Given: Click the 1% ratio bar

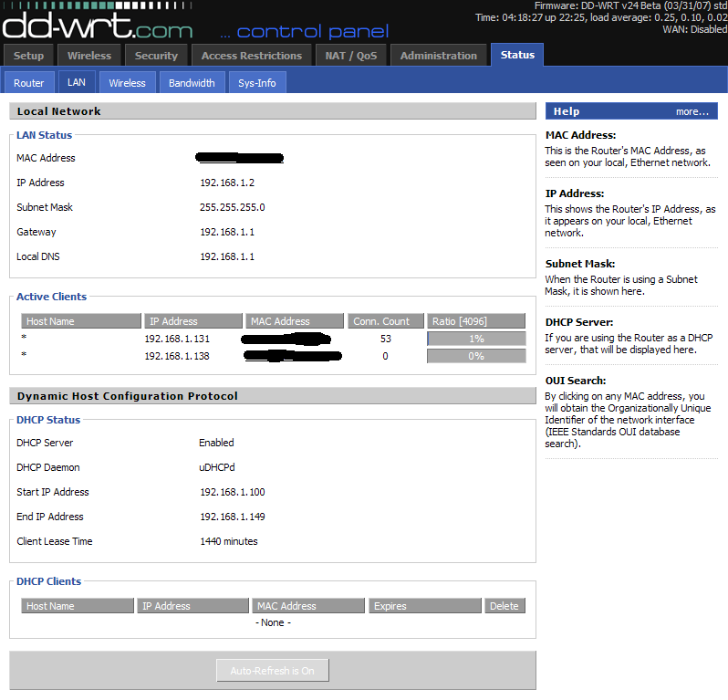Looking at the screenshot, I should tap(476, 339).
